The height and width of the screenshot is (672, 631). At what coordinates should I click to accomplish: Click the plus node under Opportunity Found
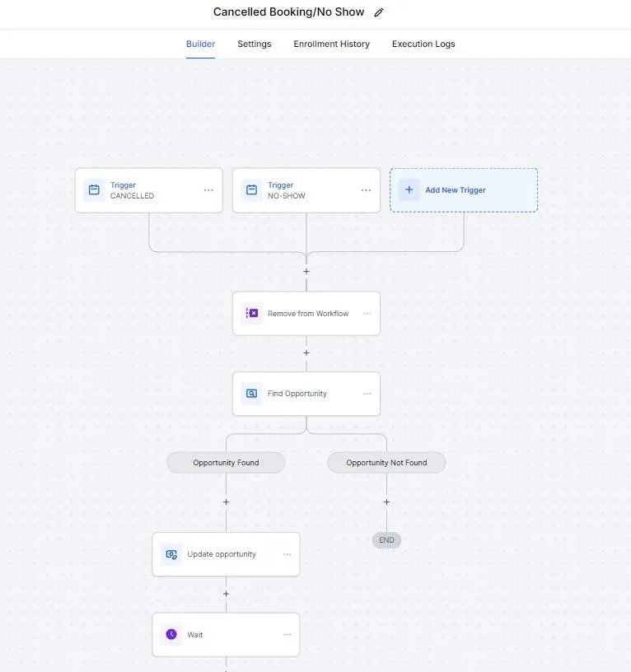point(226,502)
